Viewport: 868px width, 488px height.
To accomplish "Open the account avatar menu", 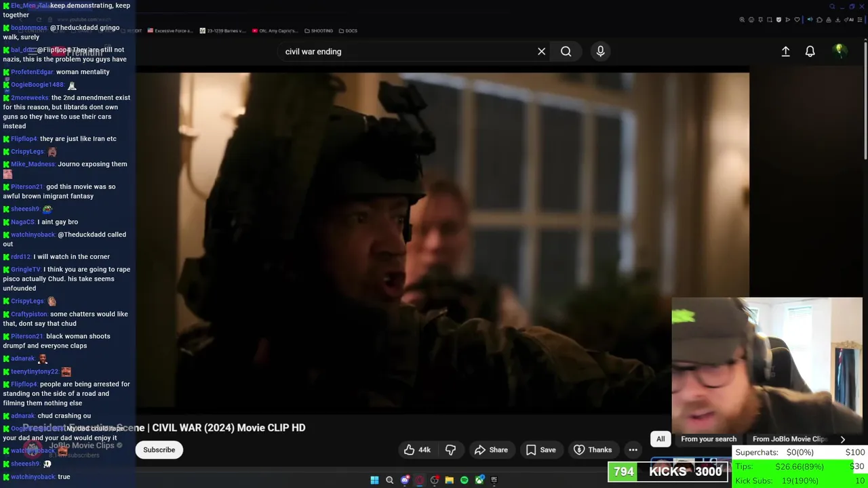I will click(840, 52).
